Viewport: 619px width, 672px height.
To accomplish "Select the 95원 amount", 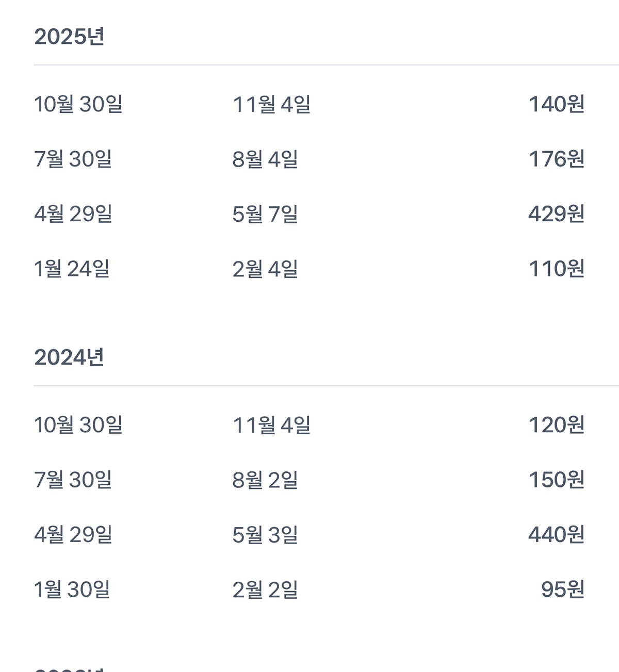I will point(563,589).
